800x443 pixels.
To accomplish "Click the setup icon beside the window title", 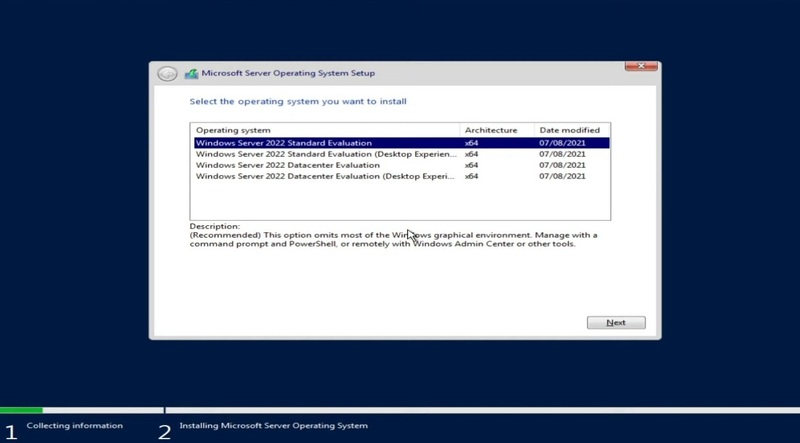I will click(x=191, y=74).
